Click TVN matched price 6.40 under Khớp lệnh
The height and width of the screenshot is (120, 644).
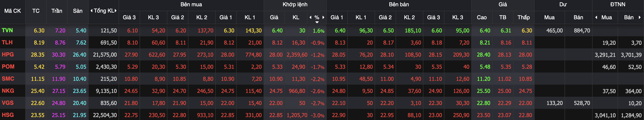click(x=277, y=30)
